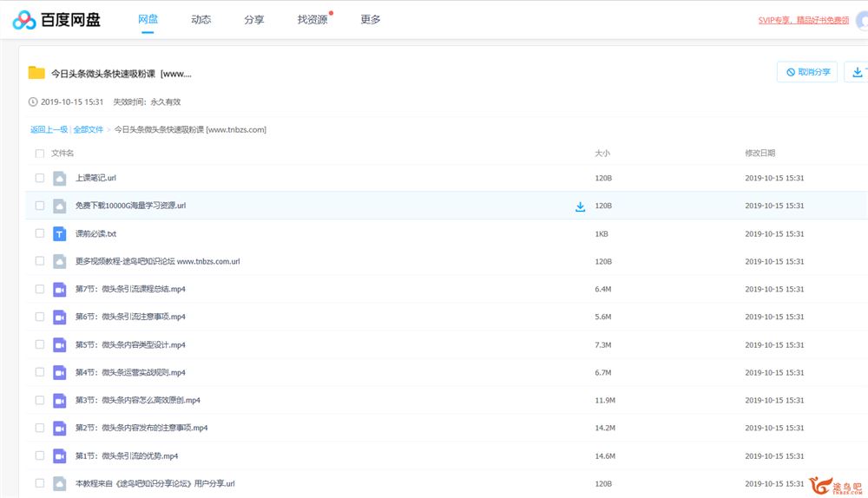The height and width of the screenshot is (498, 868).
Task: Check the box for 上课笔记.url
Action: (39, 178)
